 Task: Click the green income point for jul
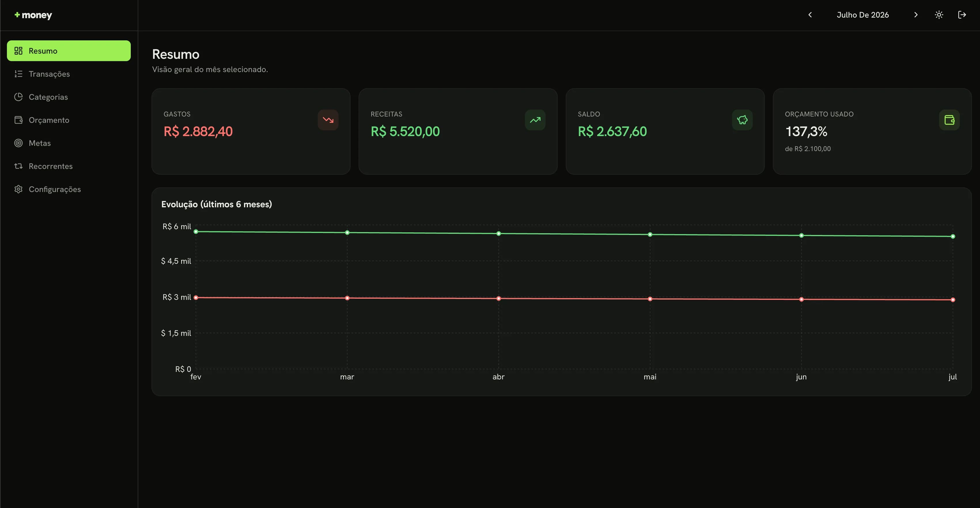tap(953, 236)
